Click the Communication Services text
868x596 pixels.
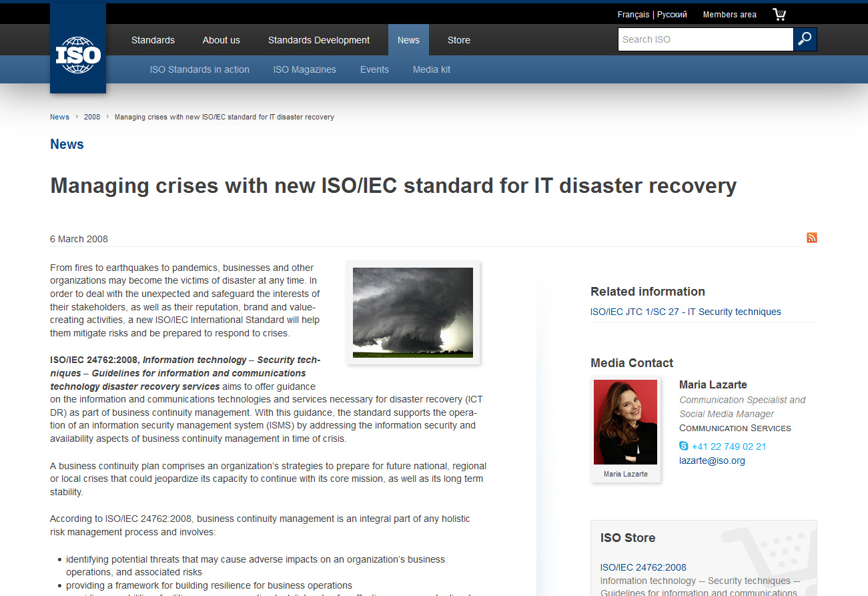coord(735,428)
